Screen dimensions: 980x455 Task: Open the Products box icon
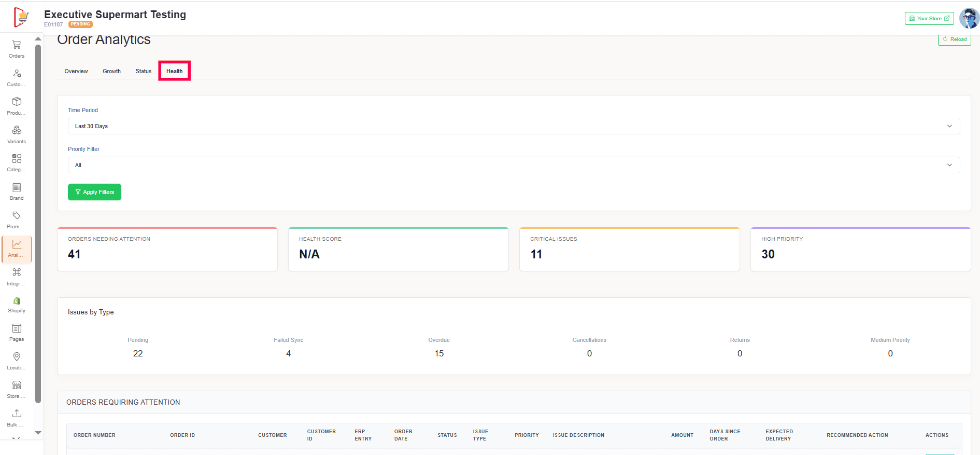(x=17, y=102)
